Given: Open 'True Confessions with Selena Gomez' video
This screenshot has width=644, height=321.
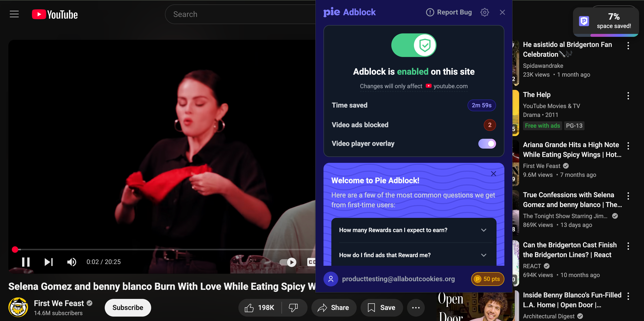Looking at the screenshot, I should (572, 200).
